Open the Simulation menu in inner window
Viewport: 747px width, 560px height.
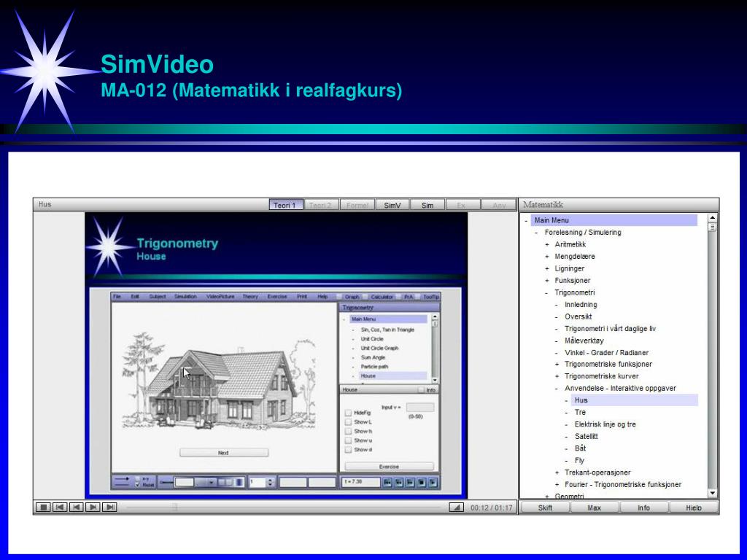(185, 296)
